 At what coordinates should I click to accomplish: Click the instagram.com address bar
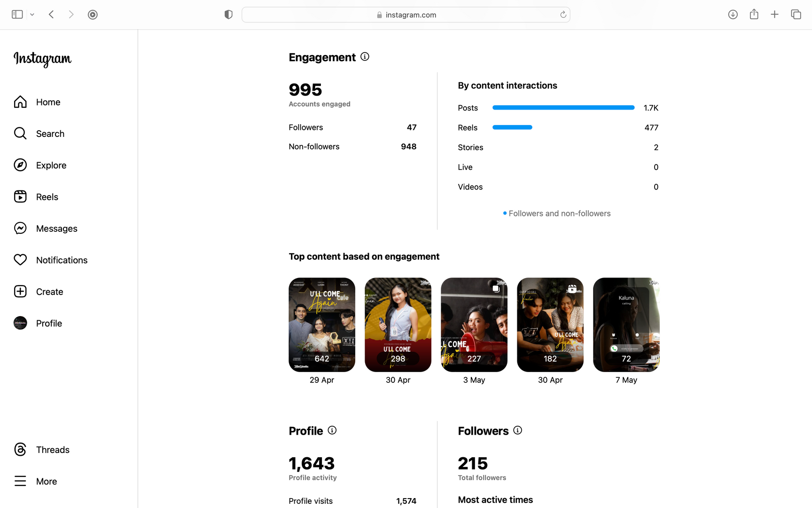(x=406, y=15)
